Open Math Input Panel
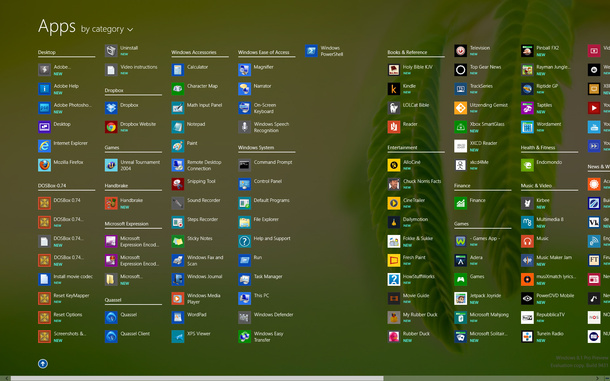Screen dimensions: 610x381 (197, 108)
